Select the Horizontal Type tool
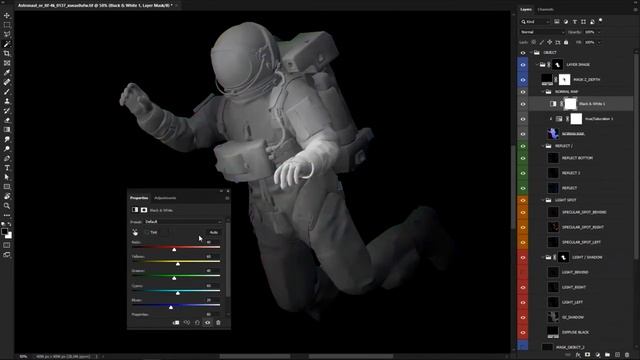The image size is (640, 360). pyautogui.click(x=7, y=168)
